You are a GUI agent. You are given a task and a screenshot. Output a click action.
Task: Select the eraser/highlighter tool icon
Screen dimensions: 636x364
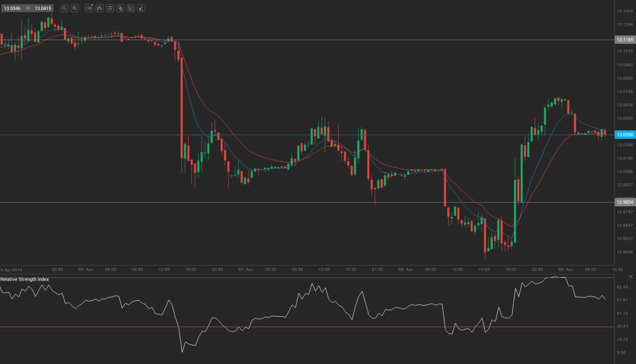click(x=141, y=8)
